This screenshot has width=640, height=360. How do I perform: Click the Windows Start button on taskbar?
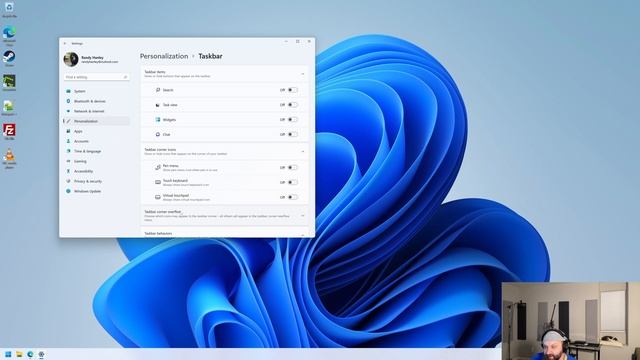pos(8,354)
